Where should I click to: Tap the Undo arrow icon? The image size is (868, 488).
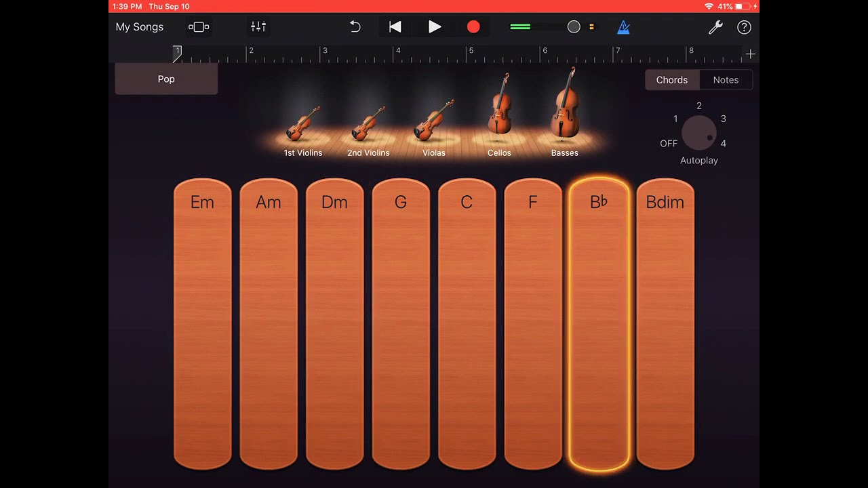tap(355, 27)
